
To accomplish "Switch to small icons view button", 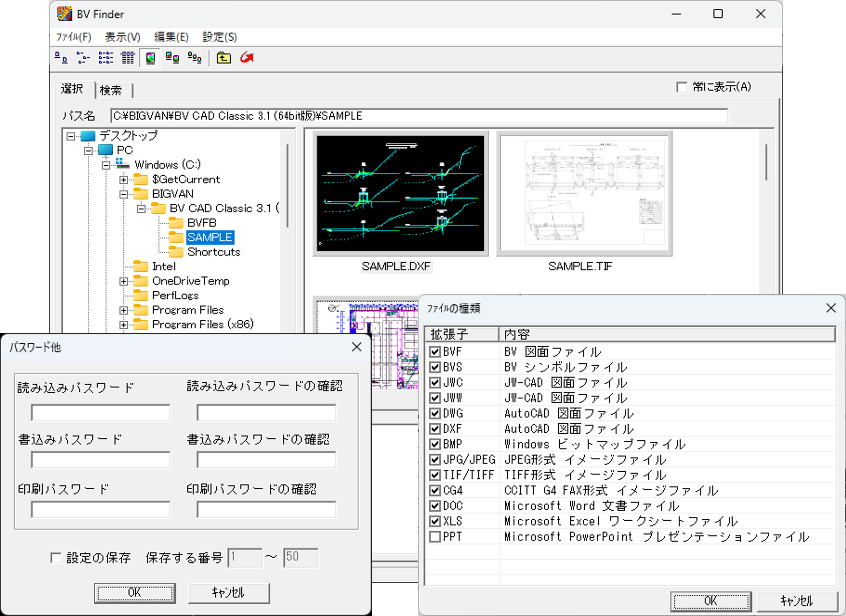I will (x=83, y=58).
